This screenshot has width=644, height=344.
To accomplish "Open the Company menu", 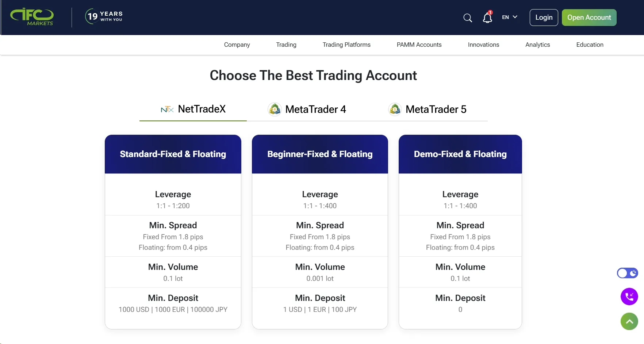I will tap(237, 45).
